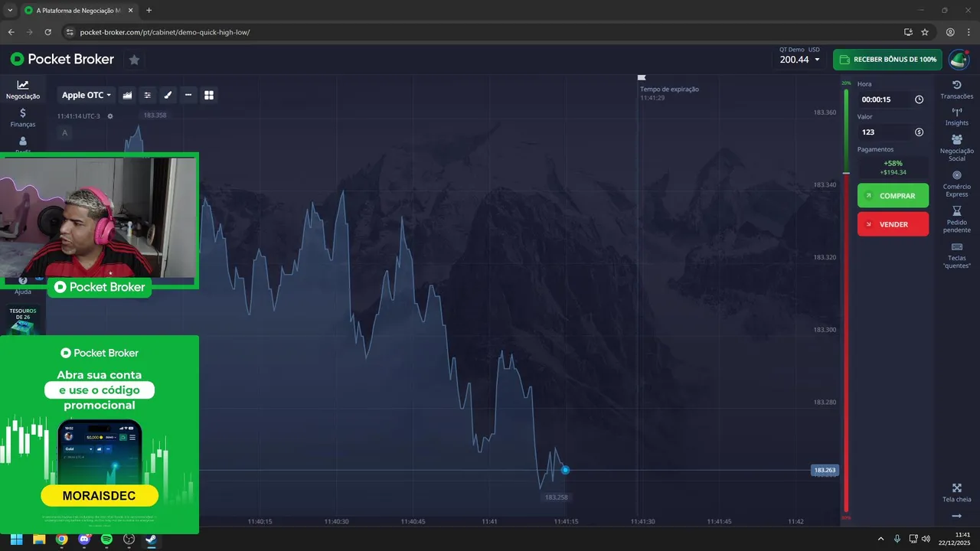Show hidden system tray icons
The width and height of the screenshot is (980, 551).
tap(880, 539)
